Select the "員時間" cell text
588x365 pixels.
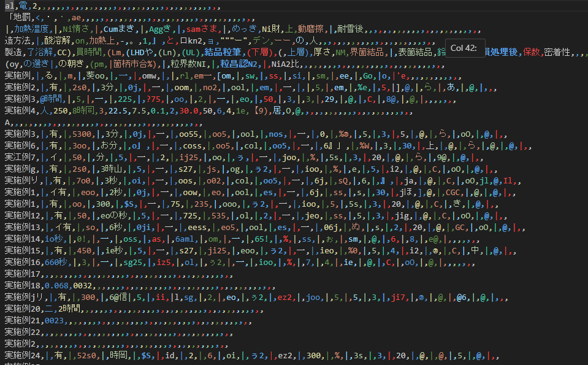[90, 52]
